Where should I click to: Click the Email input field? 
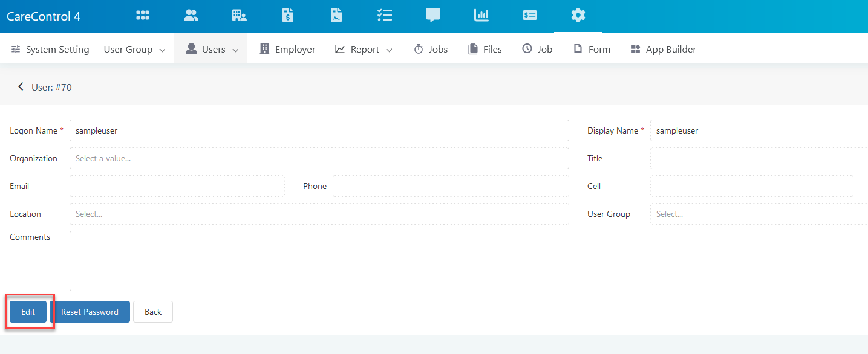(x=177, y=186)
